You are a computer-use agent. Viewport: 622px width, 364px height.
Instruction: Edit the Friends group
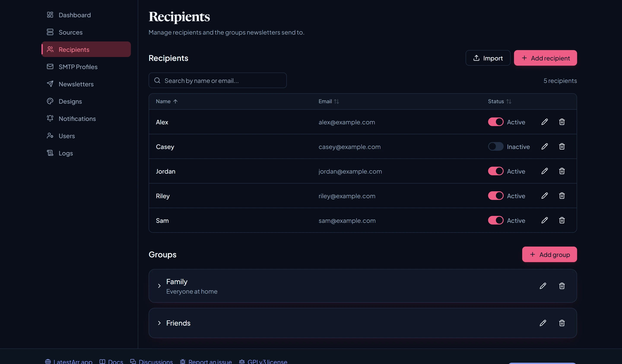pos(543,323)
